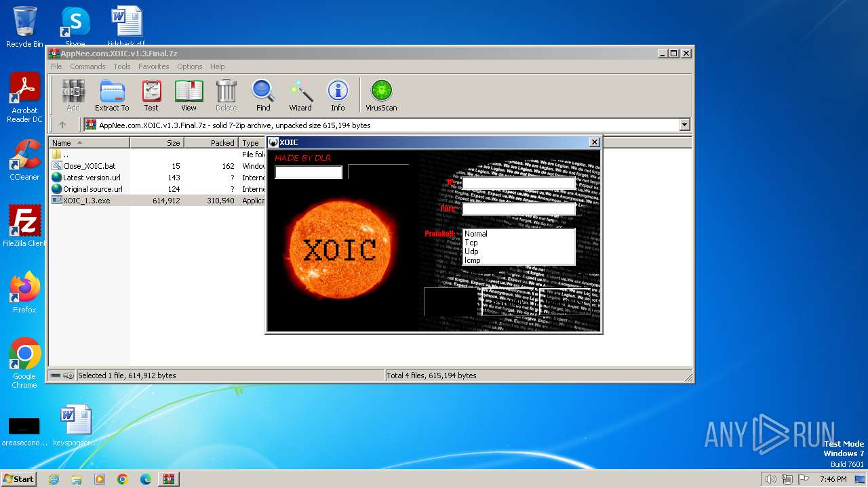
Task: Open areasecono desktop file
Action: (24, 431)
